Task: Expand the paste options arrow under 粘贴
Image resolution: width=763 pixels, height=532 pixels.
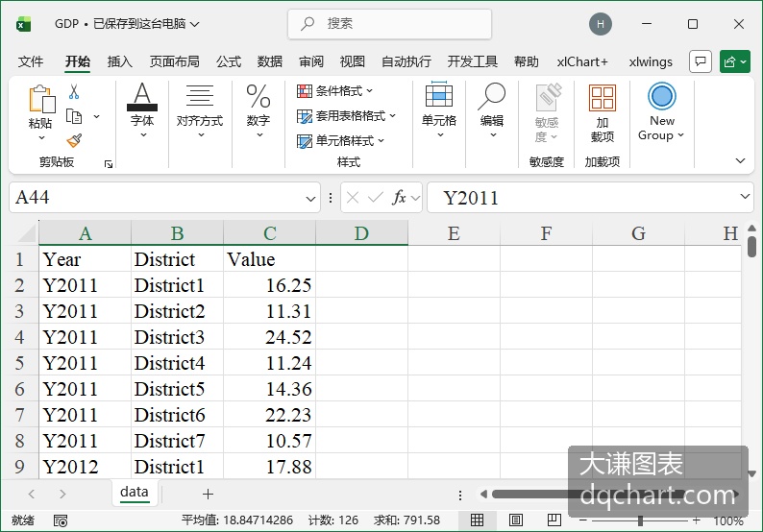Action: click(42, 137)
